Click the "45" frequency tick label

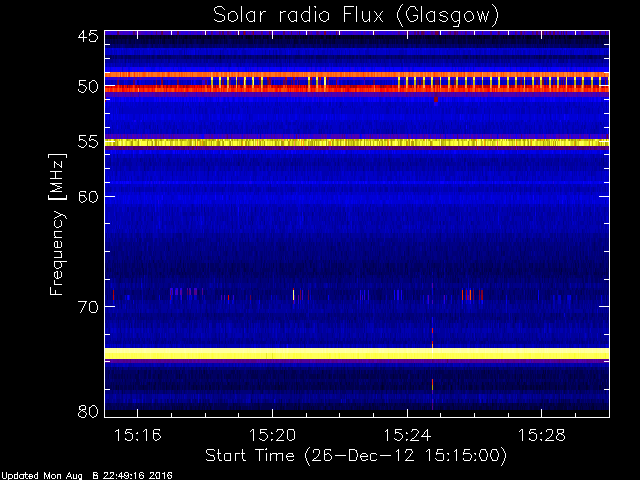click(x=88, y=36)
